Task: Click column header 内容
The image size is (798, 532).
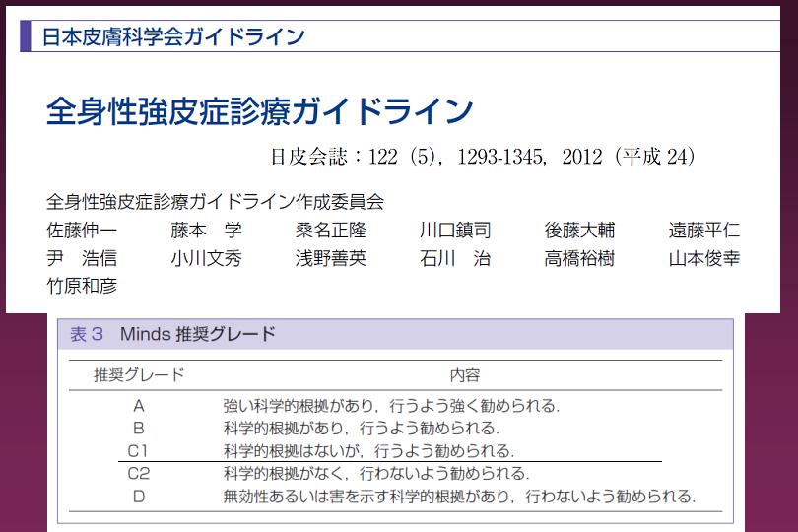Action: [x=465, y=375]
